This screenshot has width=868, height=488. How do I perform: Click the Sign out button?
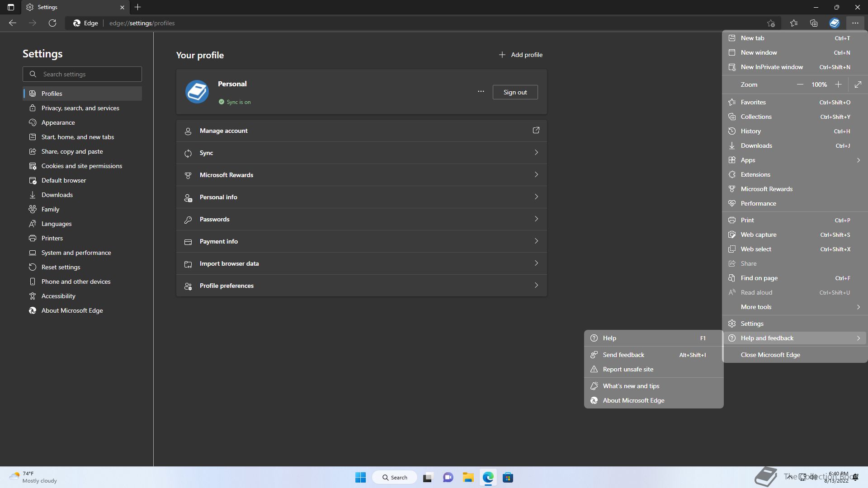515,92
